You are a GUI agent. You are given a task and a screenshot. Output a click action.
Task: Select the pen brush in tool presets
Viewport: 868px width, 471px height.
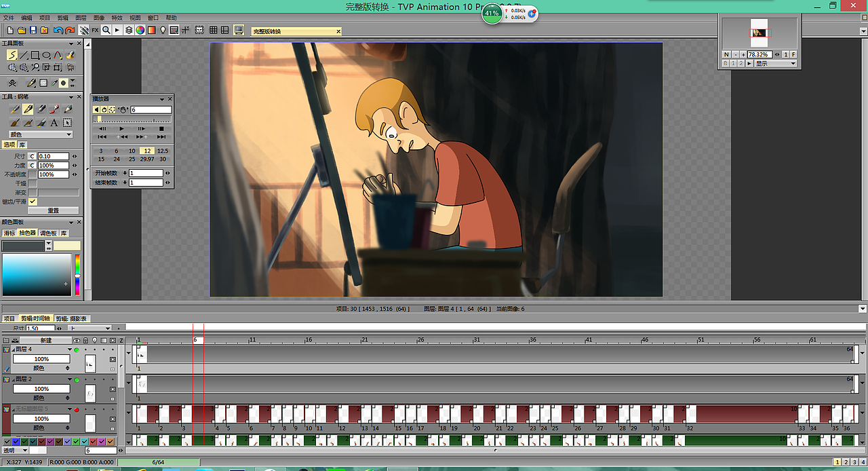pyautogui.click(x=28, y=109)
